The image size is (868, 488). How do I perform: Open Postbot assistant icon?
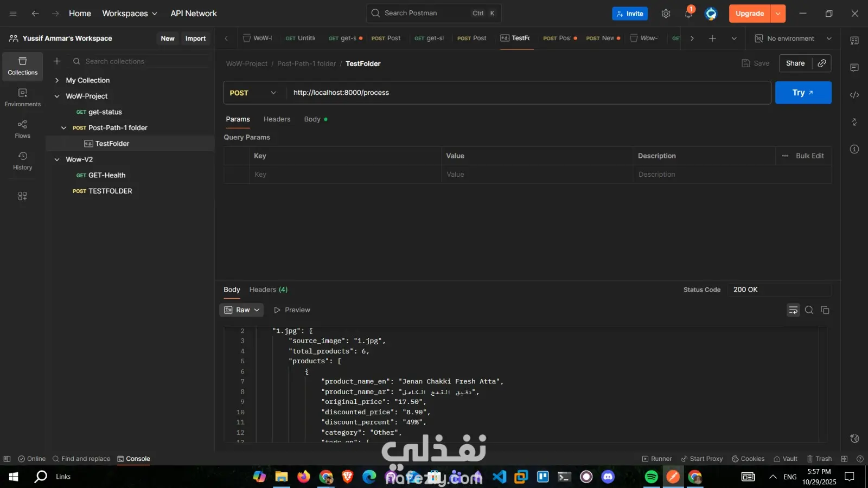pos(854,439)
